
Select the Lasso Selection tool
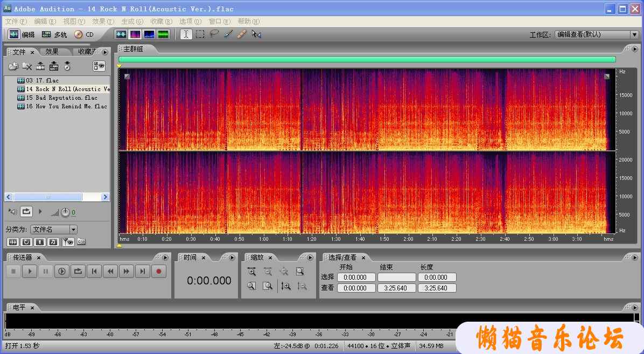[214, 34]
